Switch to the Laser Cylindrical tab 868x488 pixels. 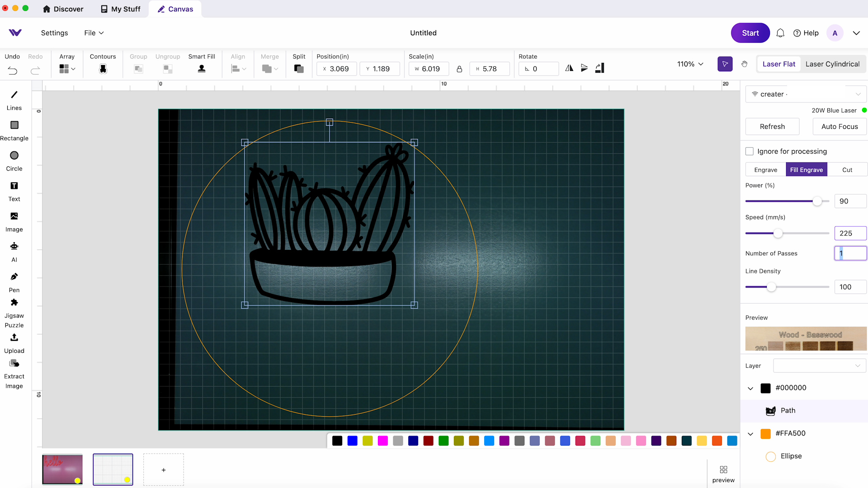[x=832, y=64]
